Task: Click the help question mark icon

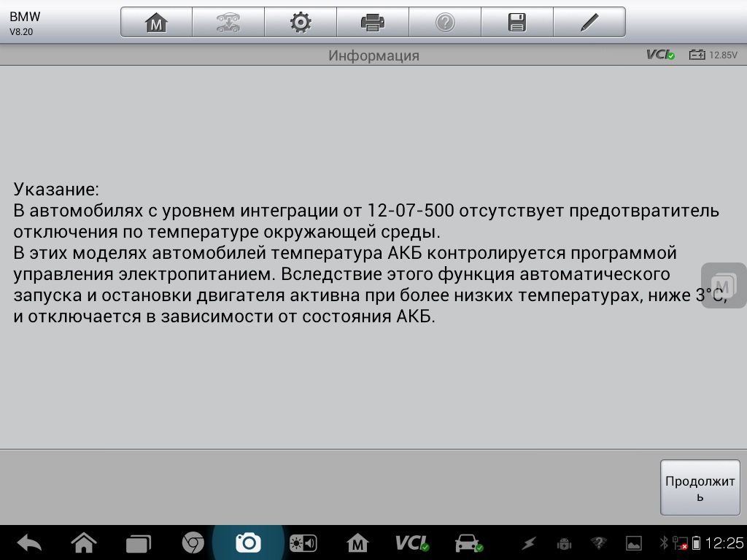Action: pos(444,23)
